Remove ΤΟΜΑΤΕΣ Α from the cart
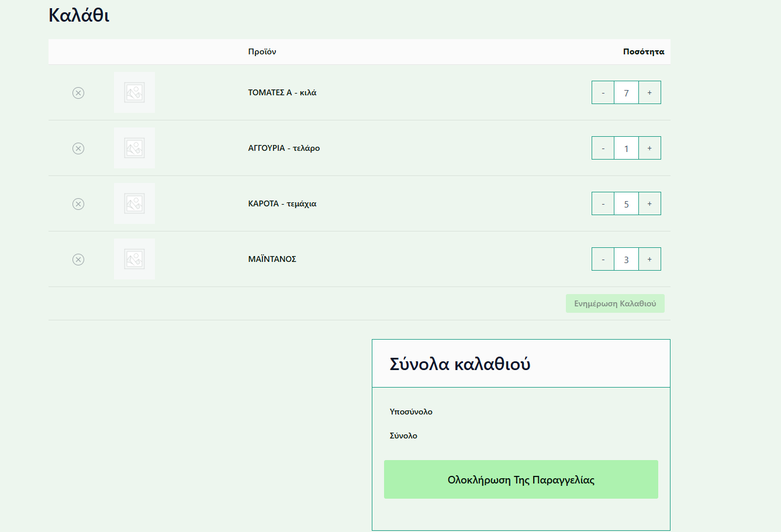The image size is (781, 532). coord(78,93)
